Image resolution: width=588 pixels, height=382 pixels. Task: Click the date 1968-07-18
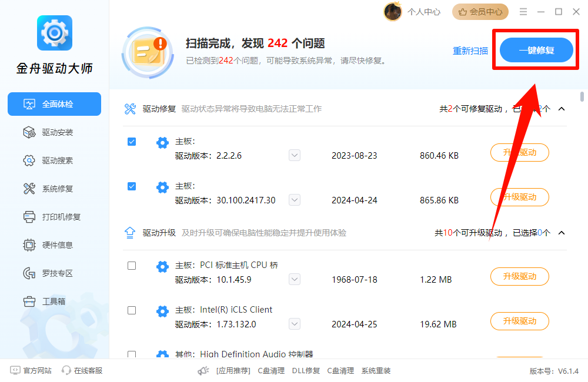click(355, 280)
